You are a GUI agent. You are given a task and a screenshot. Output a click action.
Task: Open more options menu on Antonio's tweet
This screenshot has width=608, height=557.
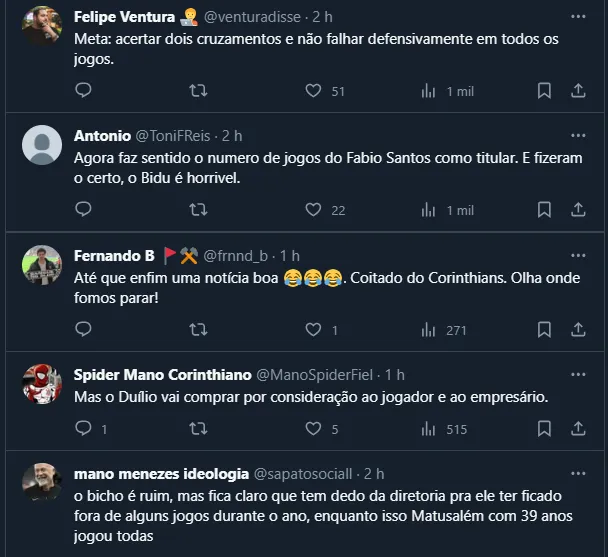pyautogui.click(x=577, y=136)
